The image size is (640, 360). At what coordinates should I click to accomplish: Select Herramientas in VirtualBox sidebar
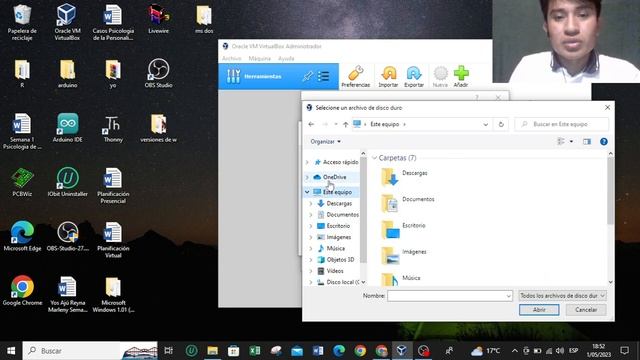(262, 76)
